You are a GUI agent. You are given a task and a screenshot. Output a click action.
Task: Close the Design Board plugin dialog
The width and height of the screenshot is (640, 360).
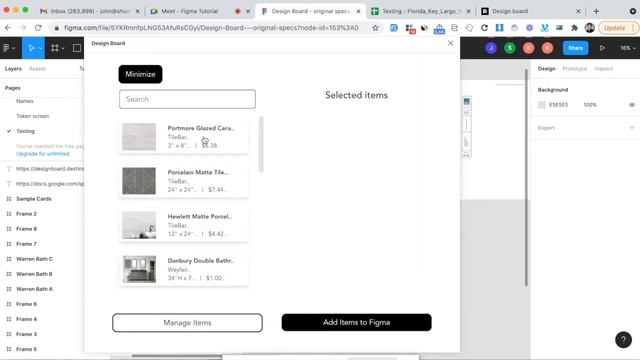(450, 43)
